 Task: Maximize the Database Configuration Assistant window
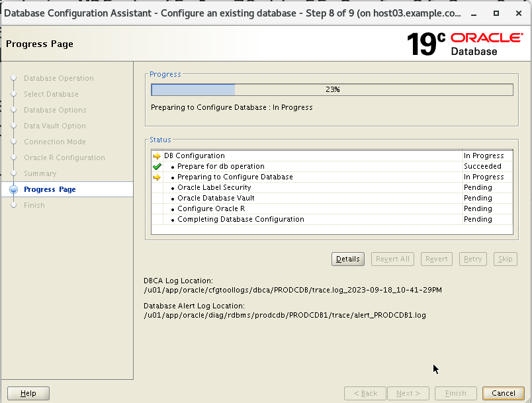pos(496,14)
